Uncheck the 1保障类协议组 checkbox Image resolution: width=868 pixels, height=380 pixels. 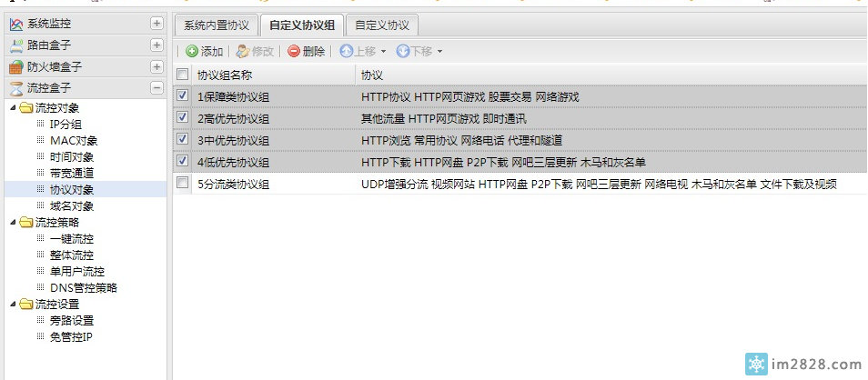pos(183,95)
